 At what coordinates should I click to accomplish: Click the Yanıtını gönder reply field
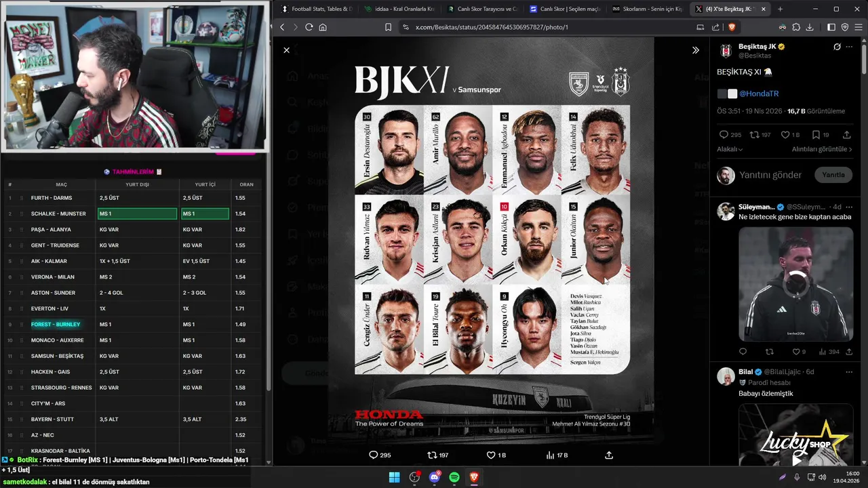[x=770, y=175]
